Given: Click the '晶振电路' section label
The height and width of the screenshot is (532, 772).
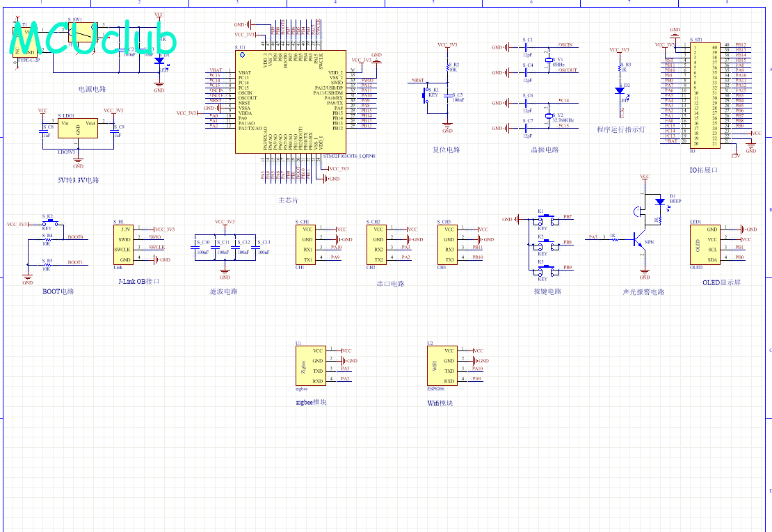Looking at the screenshot, I should click(x=545, y=150).
